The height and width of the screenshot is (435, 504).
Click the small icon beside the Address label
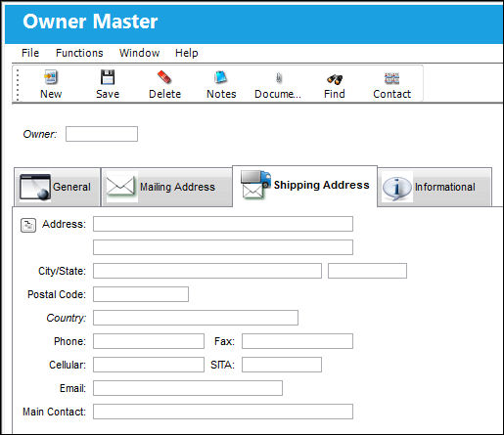coord(28,225)
